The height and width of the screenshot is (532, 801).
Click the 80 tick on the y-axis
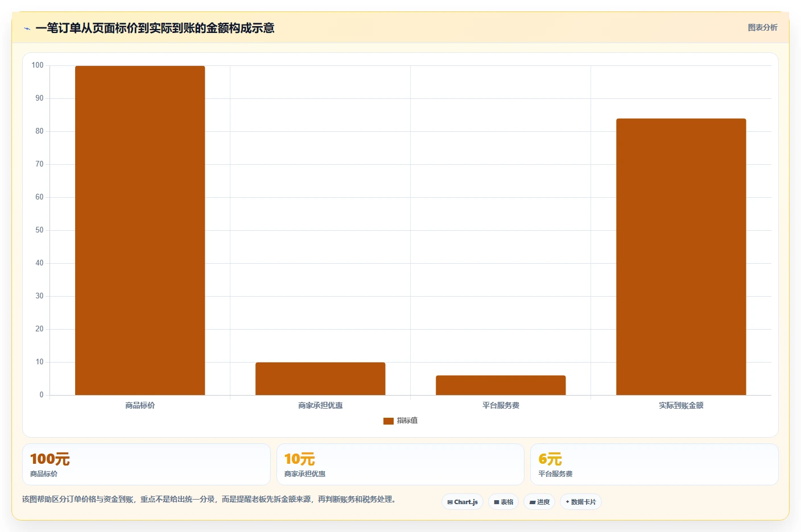[x=39, y=131]
